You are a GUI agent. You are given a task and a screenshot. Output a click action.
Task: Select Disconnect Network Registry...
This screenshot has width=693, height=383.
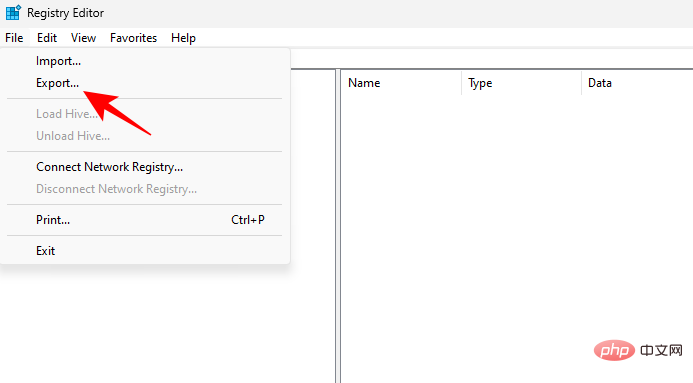click(x=145, y=189)
